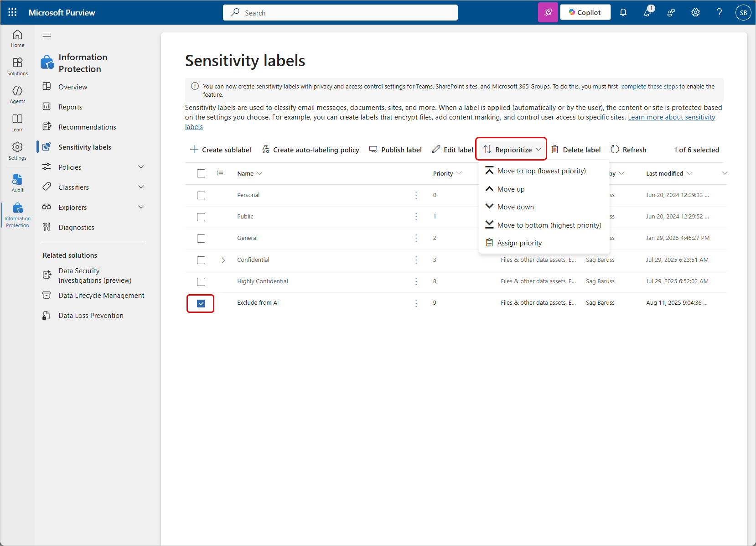The height and width of the screenshot is (546, 756).
Task: Select the Recommendations page
Action: tap(87, 126)
